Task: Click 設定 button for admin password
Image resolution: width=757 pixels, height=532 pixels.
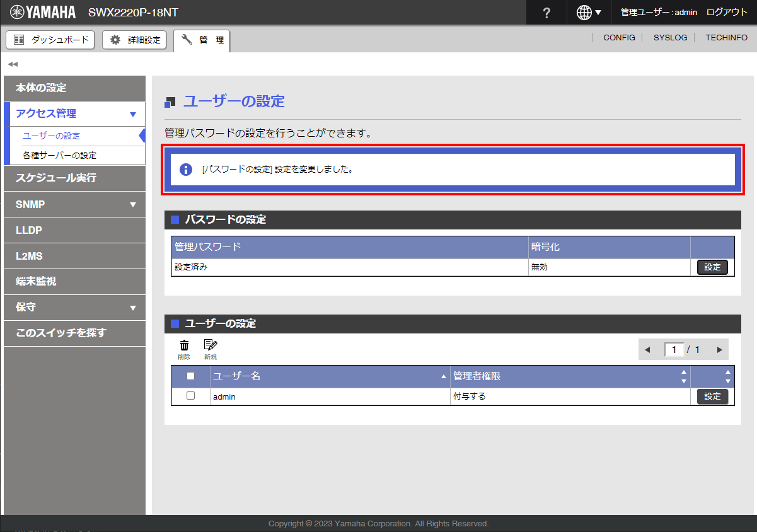Action: [x=712, y=267]
